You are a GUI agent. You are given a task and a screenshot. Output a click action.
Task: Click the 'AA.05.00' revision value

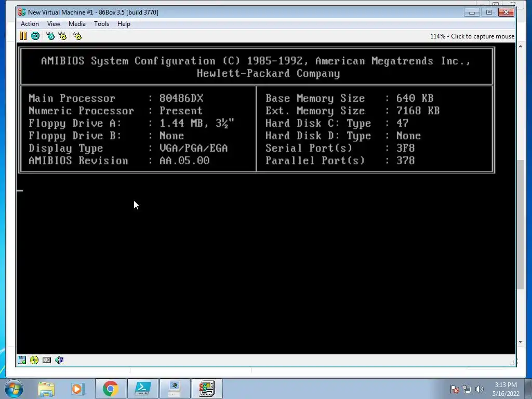[184, 161]
